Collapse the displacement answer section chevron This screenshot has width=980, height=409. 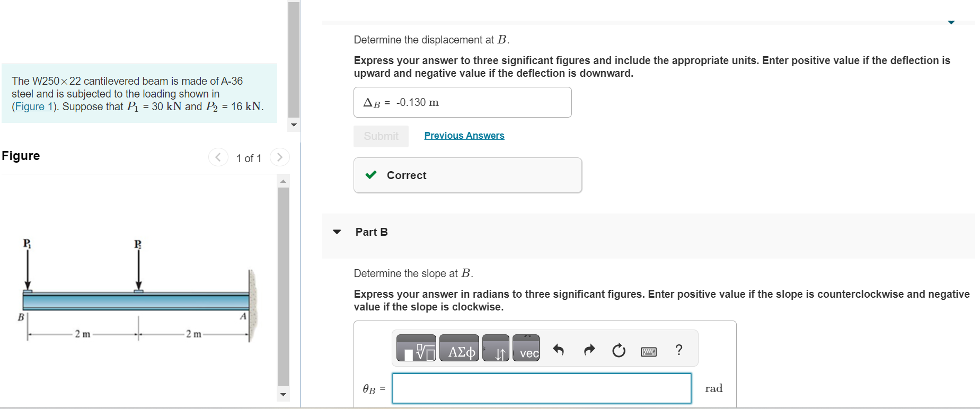951,22
